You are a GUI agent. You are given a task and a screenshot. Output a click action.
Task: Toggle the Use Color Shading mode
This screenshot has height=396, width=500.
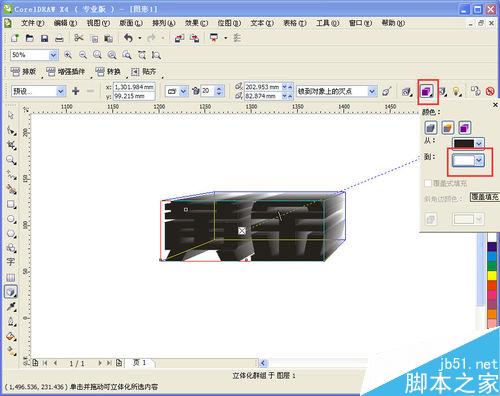(465, 128)
